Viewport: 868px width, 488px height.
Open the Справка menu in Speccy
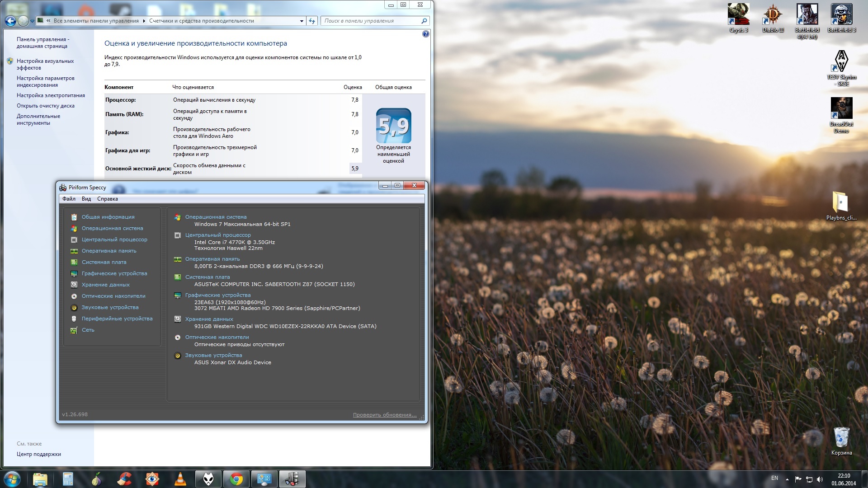tap(107, 199)
